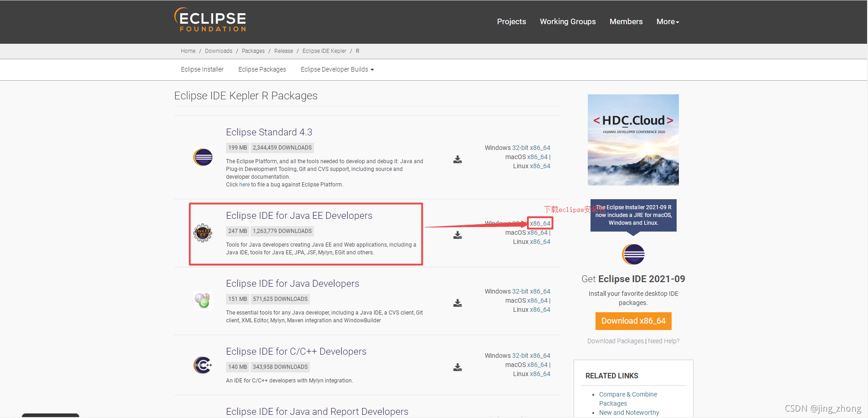Screen dimensions: 868x418
Task: Open Eclipse IDE for Java EE Developers title
Action: [x=299, y=216]
